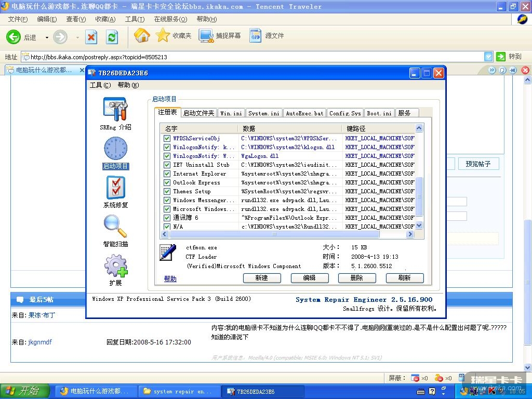532x399 pixels.
Task: Open the 智能扫描 magnifier icon
Action: click(115, 227)
